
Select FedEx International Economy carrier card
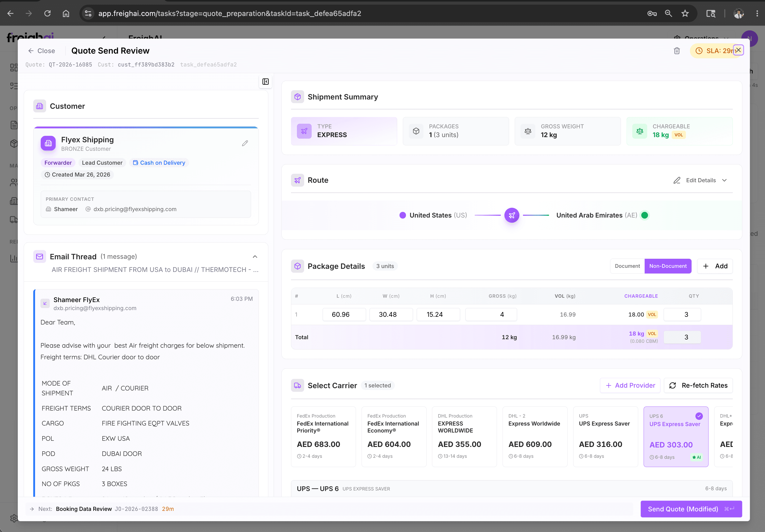(394, 436)
